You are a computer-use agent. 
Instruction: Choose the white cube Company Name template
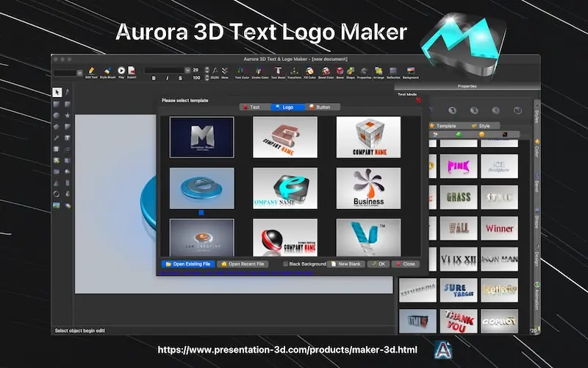368,137
